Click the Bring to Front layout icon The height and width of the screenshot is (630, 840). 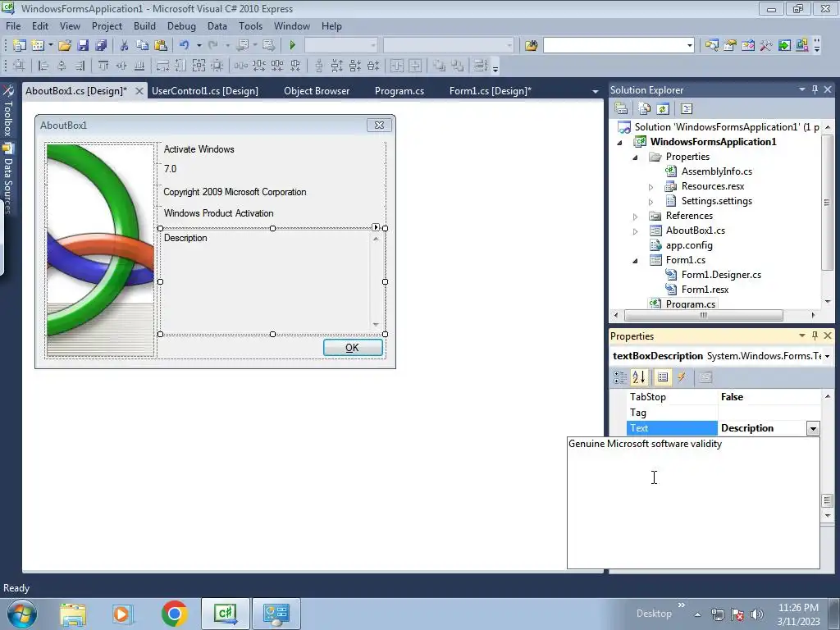440,66
